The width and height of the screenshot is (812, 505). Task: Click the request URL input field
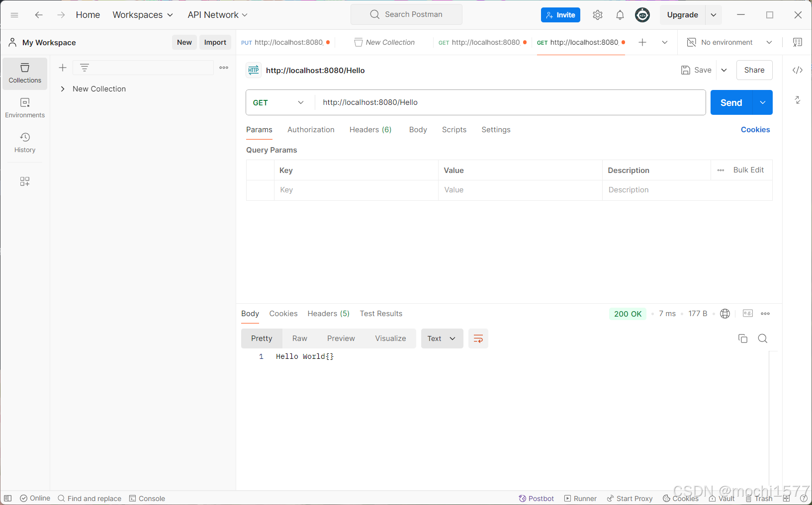(x=510, y=102)
